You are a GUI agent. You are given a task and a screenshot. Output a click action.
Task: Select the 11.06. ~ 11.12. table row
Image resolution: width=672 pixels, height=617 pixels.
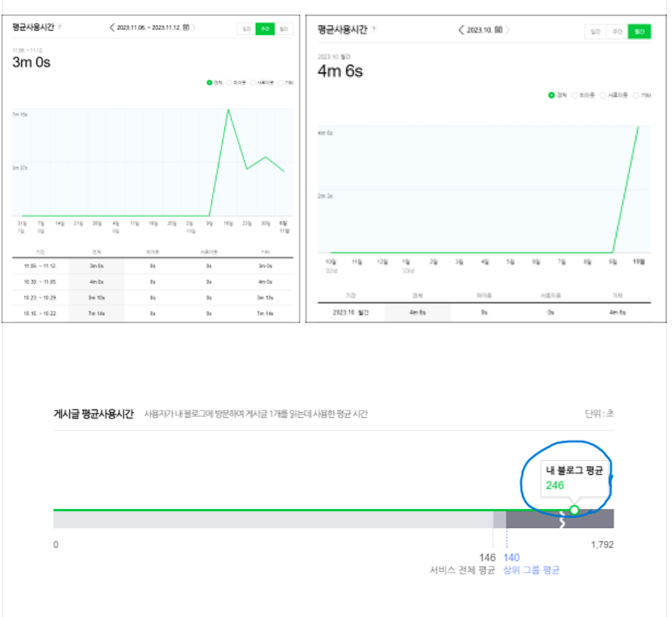tap(152, 266)
